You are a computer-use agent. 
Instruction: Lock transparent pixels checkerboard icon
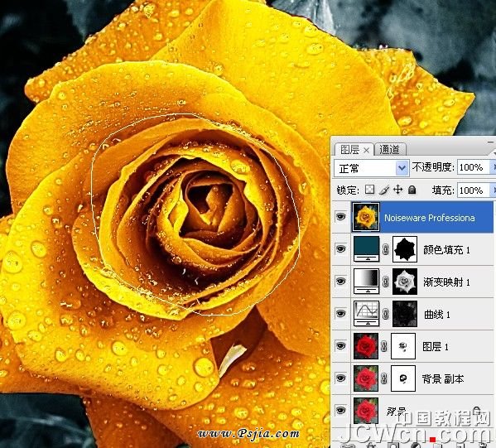pos(369,190)
